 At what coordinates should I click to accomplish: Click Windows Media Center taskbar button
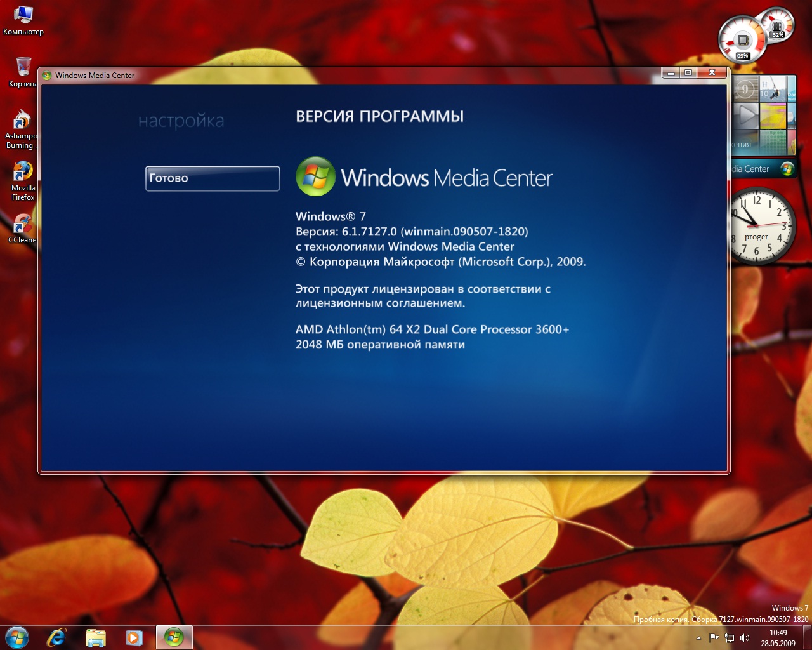174,637
